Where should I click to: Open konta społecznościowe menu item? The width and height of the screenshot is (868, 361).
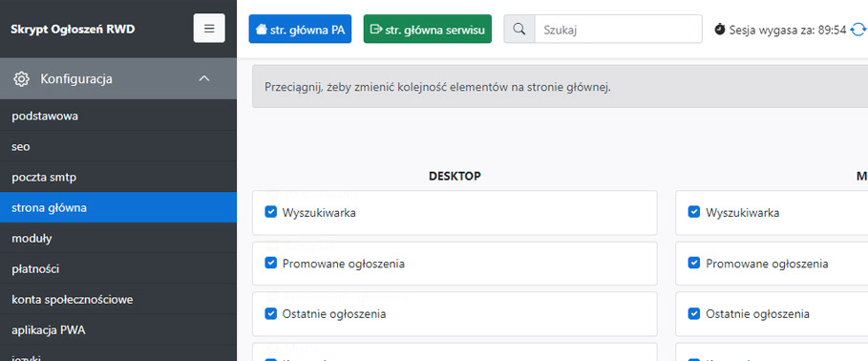click(117, 300)
